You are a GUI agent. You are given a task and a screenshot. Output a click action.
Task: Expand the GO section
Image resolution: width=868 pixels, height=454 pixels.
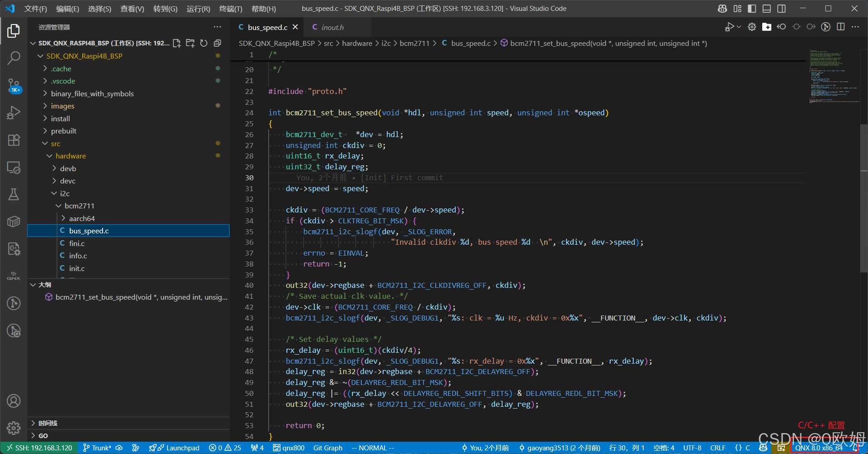tap(128, 435)
